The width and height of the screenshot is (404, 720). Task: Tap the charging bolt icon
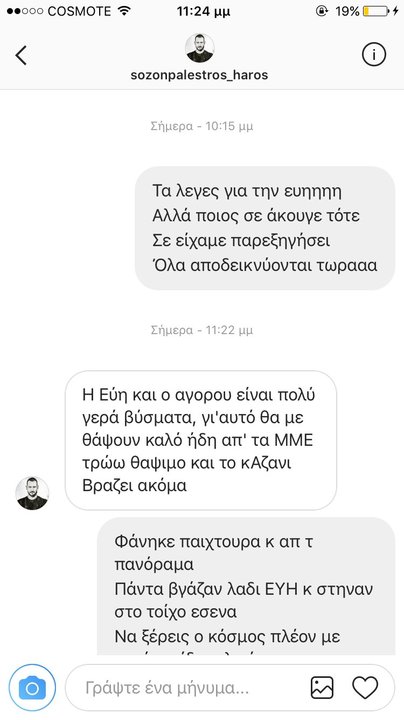coord(395,11)
